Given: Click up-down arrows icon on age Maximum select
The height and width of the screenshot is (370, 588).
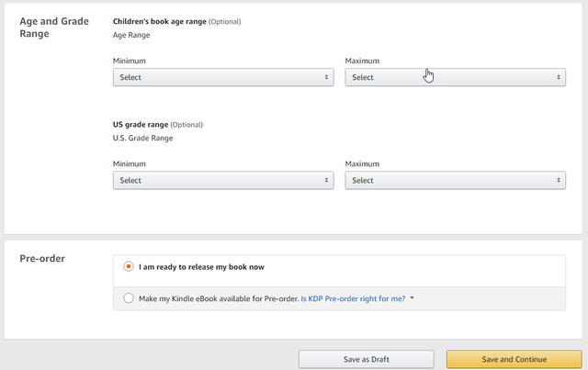Looking at the screenshot, I should coord(559,77).
